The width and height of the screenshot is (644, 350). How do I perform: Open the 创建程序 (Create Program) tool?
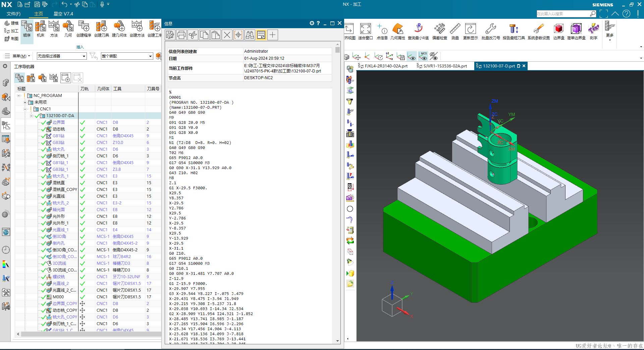pos(84,29)
